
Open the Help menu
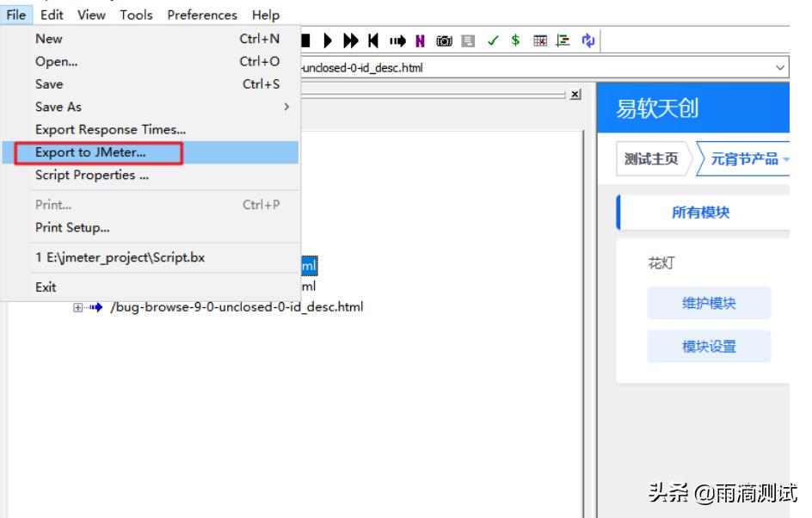pos(266,15)
